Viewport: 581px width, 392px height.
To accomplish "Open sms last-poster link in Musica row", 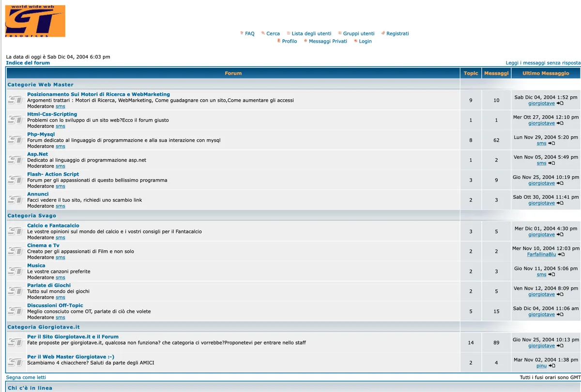I will click(542, 274).
